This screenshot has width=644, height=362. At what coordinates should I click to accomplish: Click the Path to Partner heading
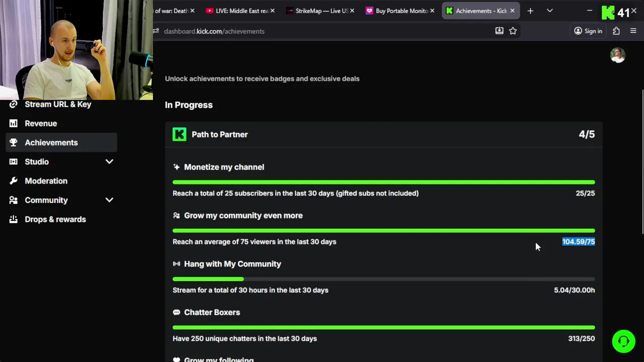coord(219,134)
